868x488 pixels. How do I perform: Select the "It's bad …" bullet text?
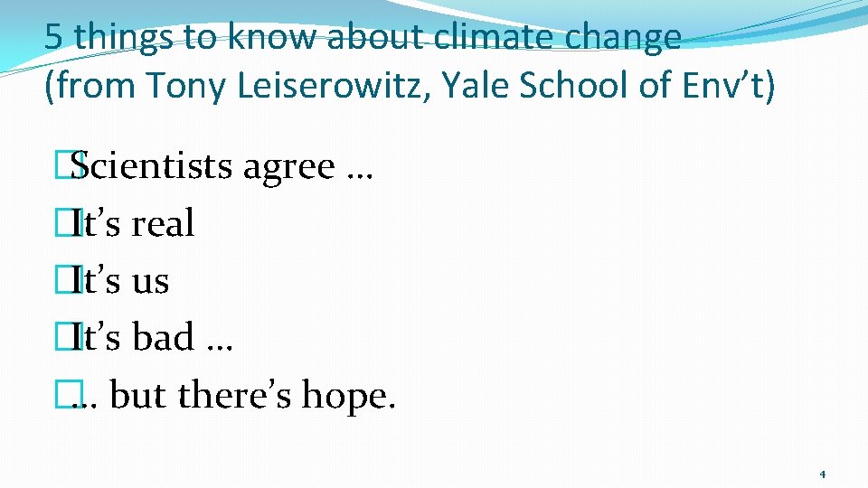pos(152,337)
